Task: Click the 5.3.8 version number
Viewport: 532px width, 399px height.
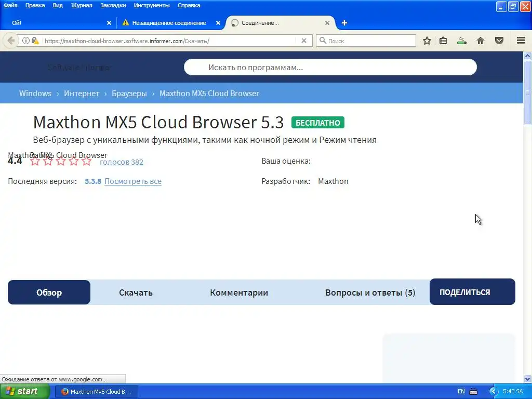Action: 93,181
